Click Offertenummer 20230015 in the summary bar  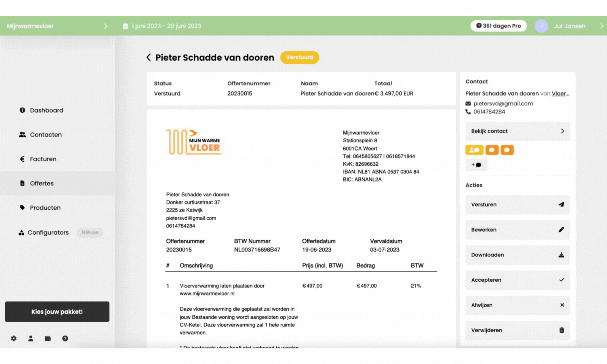tap(240, 93)
